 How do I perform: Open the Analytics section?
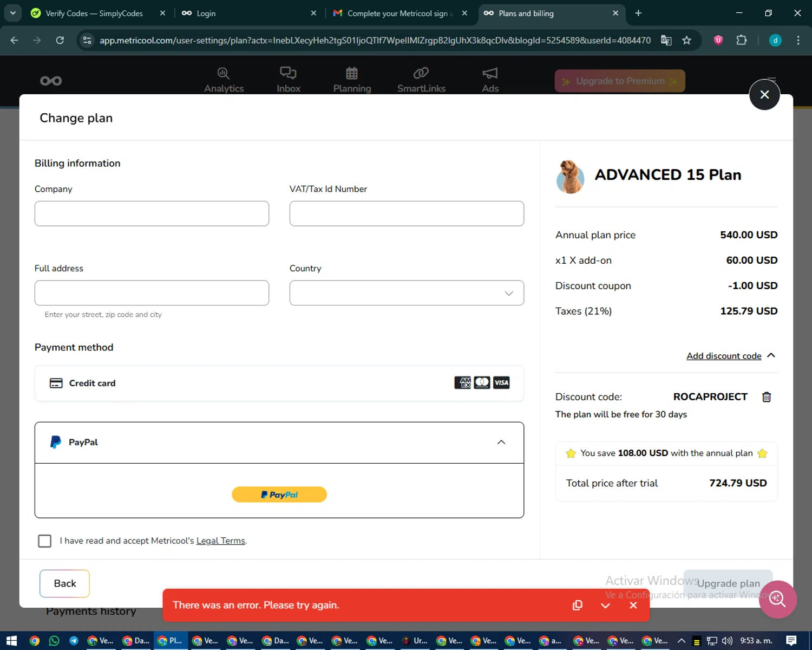(x=224, y=80)
